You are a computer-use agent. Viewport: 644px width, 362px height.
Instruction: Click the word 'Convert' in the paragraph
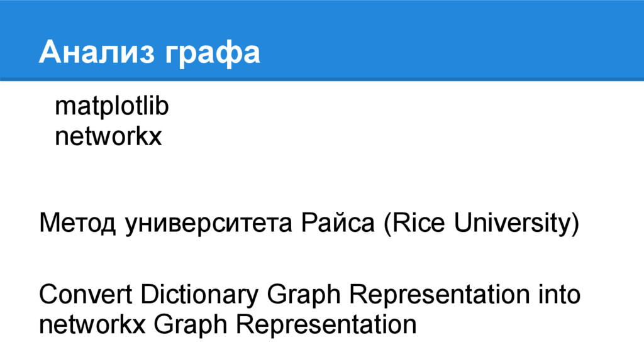pos(86,295)
